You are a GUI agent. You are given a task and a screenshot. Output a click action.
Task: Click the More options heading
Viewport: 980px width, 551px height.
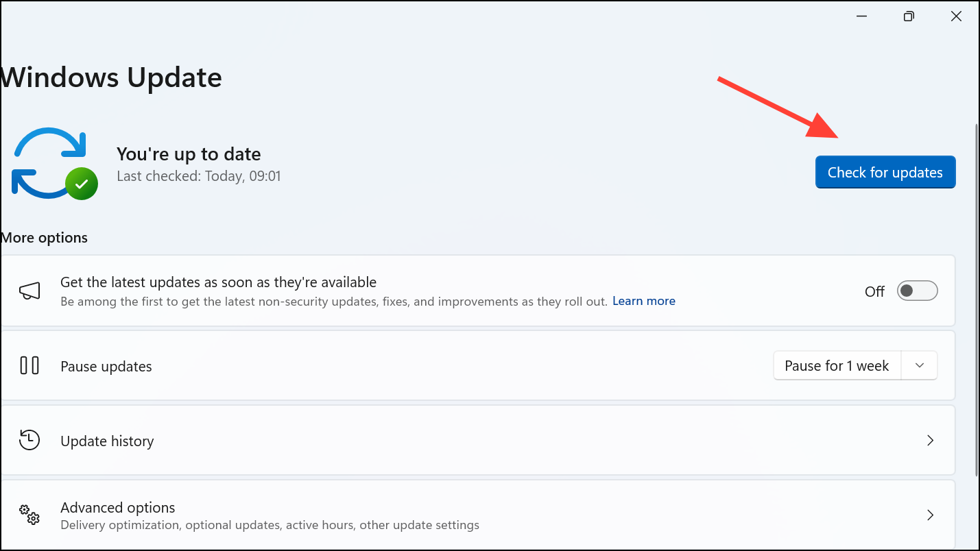(45, 238)
